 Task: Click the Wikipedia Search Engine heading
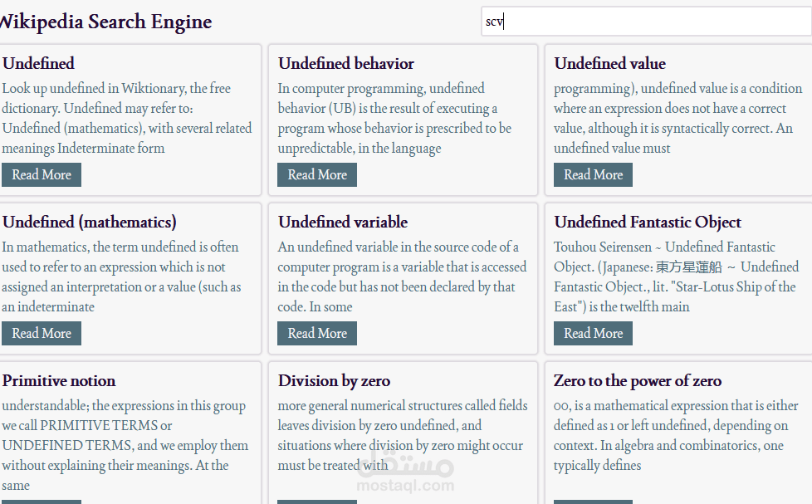[105, 22]
